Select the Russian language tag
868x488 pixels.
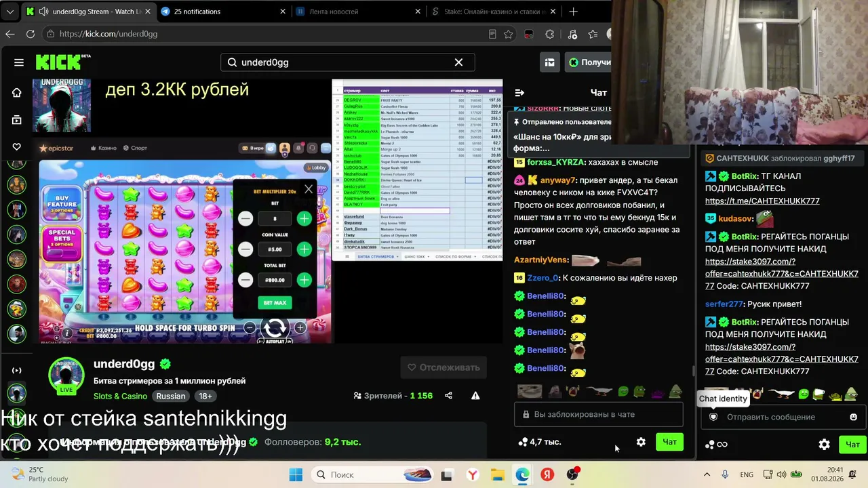[170, 396]
